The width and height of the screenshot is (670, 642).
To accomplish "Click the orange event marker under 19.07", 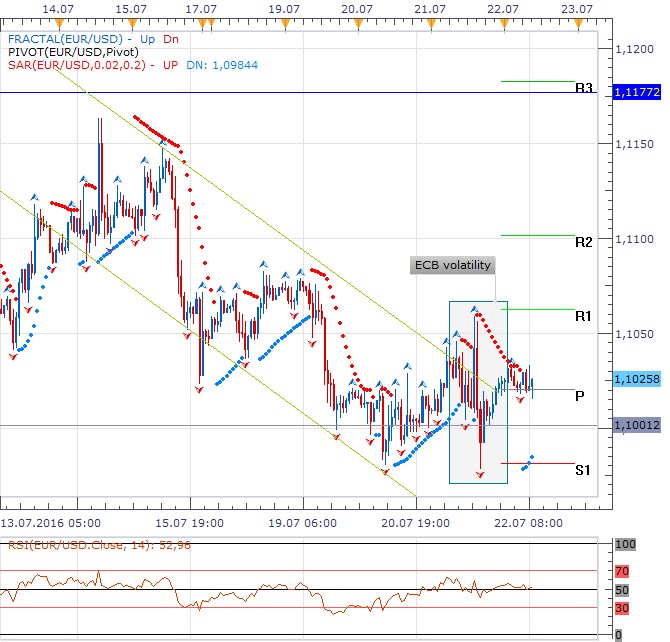I will click(x=285, y=21).
